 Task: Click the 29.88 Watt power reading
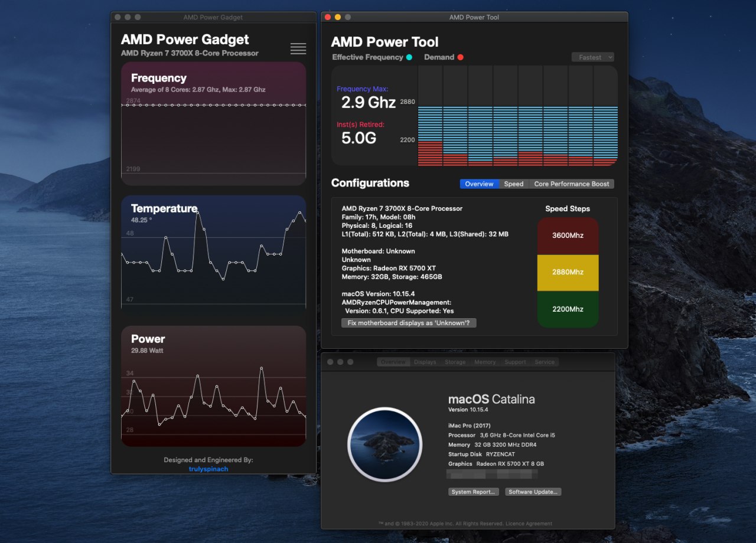click(x=147, y=351)
